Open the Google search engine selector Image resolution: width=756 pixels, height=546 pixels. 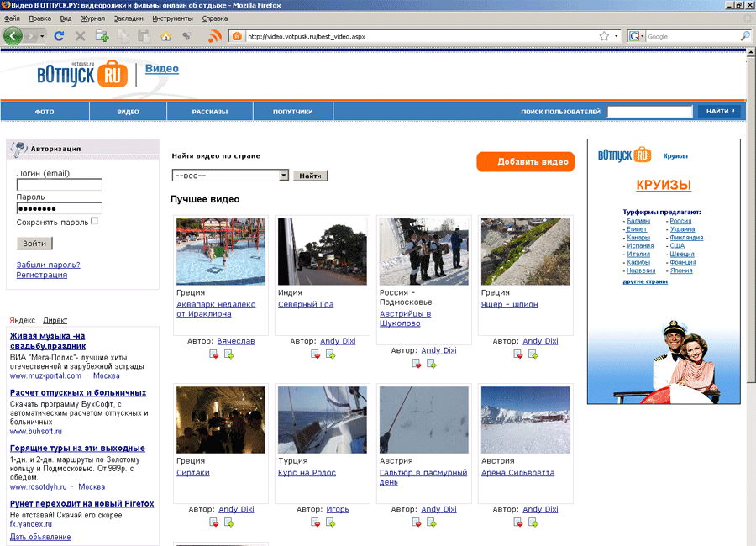(637, 36)
